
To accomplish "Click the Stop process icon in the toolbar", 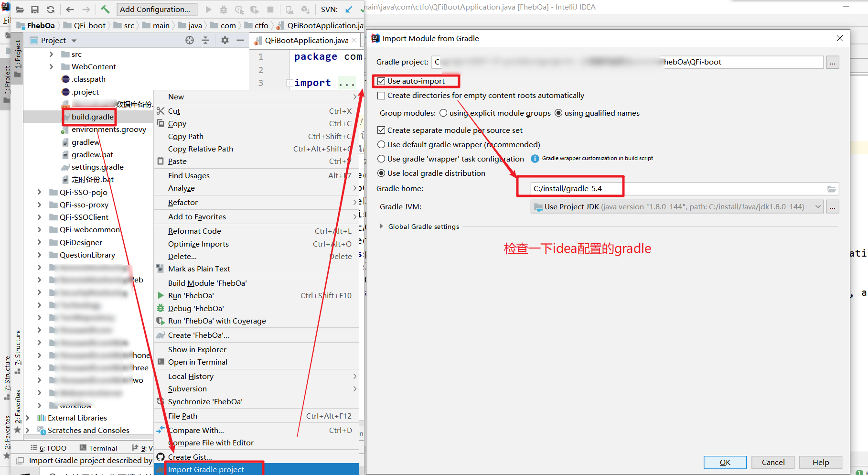I will (x=271, y=9).
